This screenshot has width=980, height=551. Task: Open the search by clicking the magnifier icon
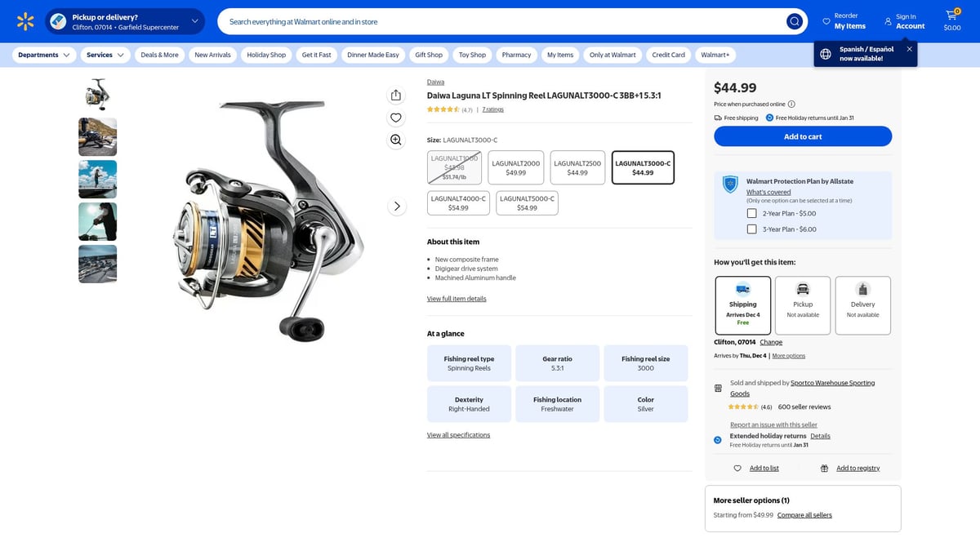pos(793,20)
